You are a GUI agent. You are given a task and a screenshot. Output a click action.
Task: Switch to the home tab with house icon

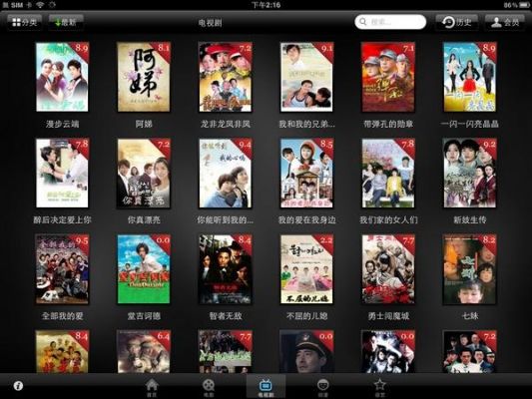click(x=152, y=387)
